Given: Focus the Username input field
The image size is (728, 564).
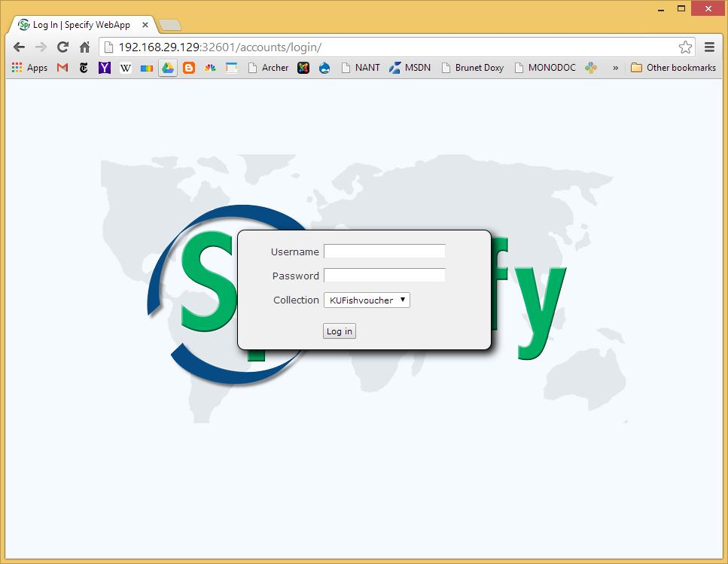Looking at the screenshot, I should click(x=385, y=252).
